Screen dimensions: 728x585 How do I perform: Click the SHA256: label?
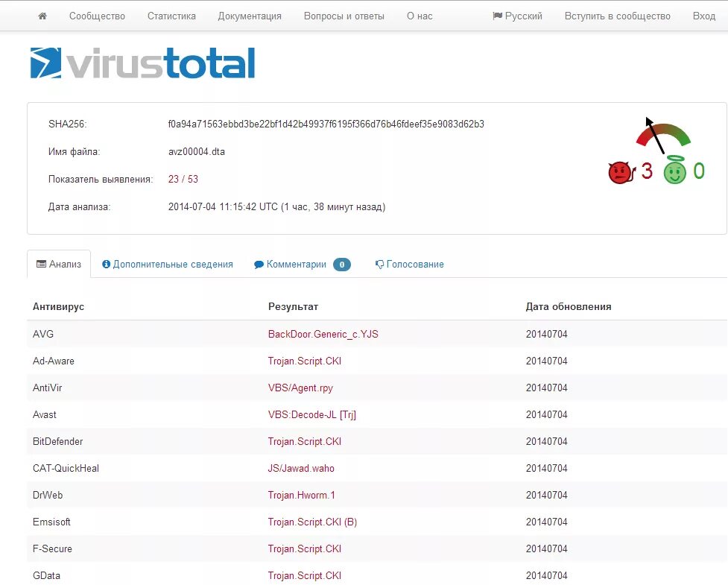(x=68, y=124)
